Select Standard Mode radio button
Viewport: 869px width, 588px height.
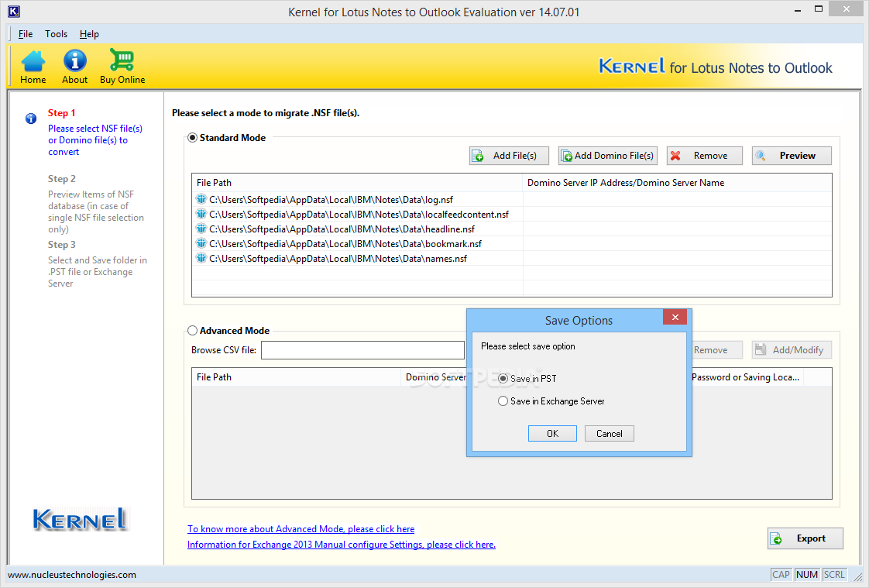[x=192, y=137]
